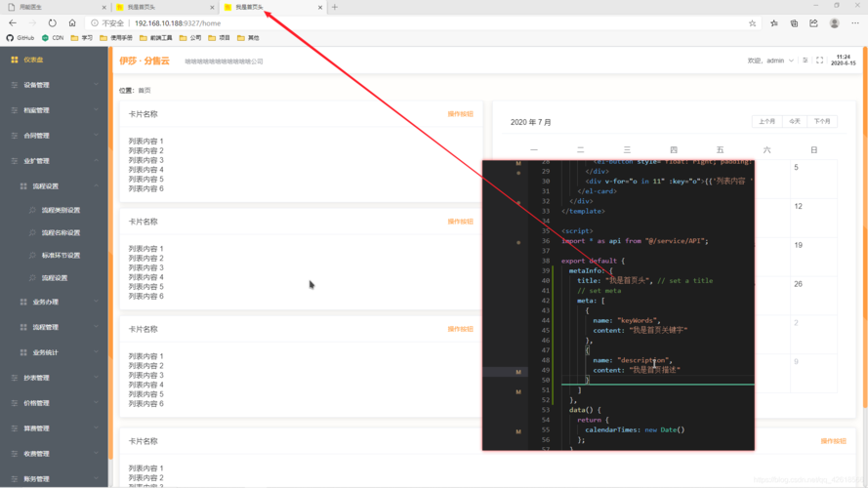Collapse the 业扩管理 sidebar menu

(x=55, y=161)
